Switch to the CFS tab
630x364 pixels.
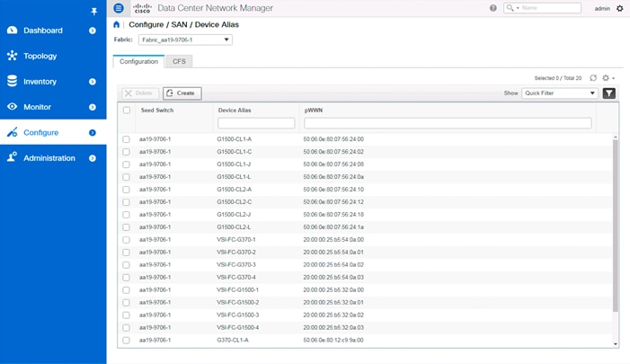179,61
